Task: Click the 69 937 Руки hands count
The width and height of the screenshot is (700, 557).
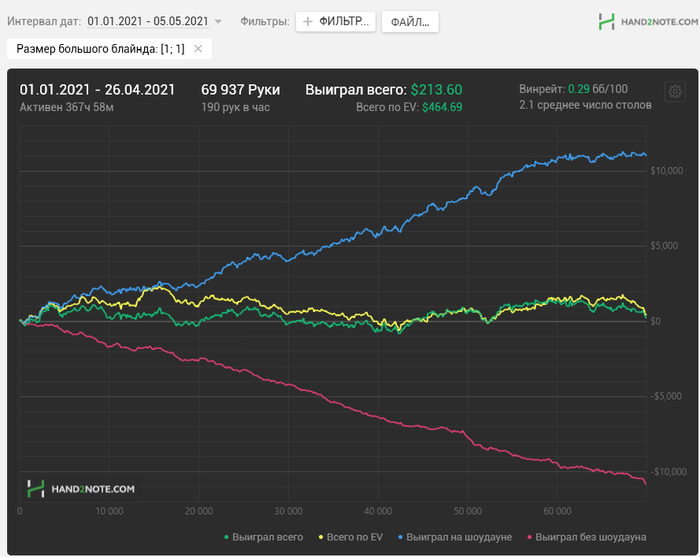Action: (241, 90)
